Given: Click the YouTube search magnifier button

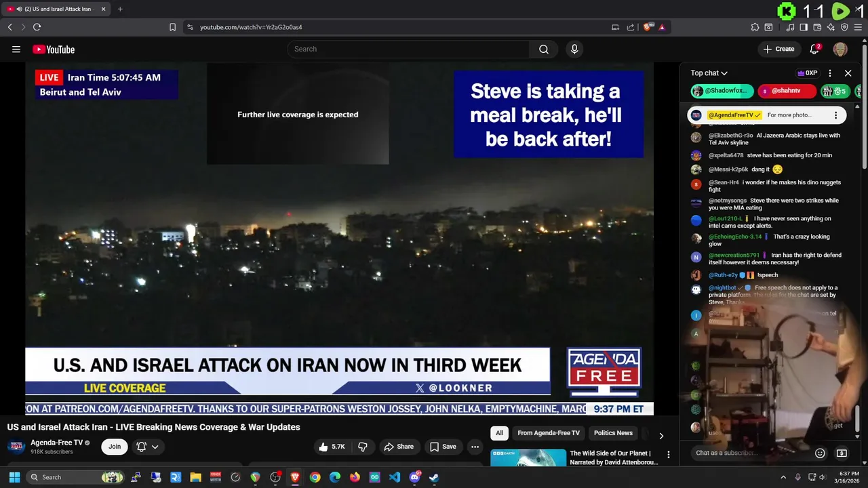Looking at the screenshot, I should click(x=544, y=49).
